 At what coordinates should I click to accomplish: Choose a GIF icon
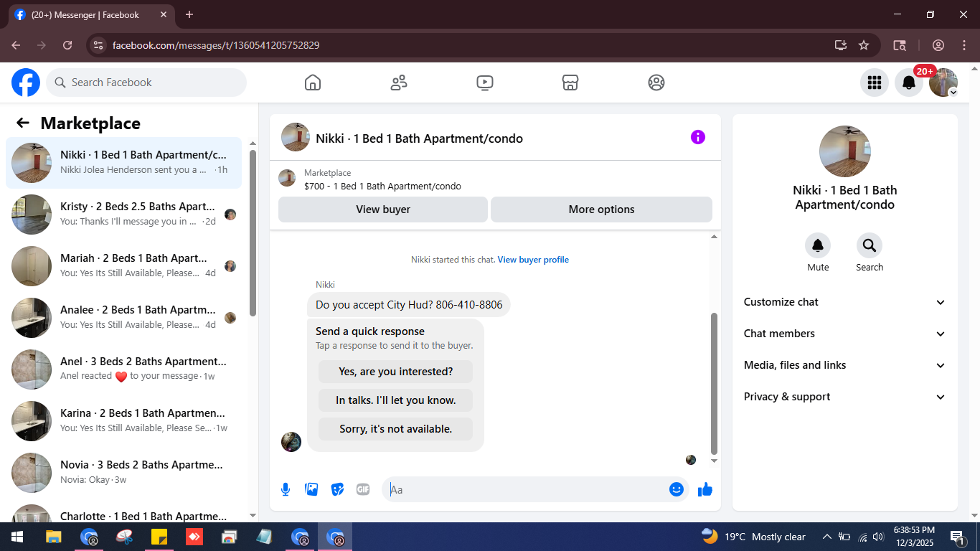(x=363, y=489)
